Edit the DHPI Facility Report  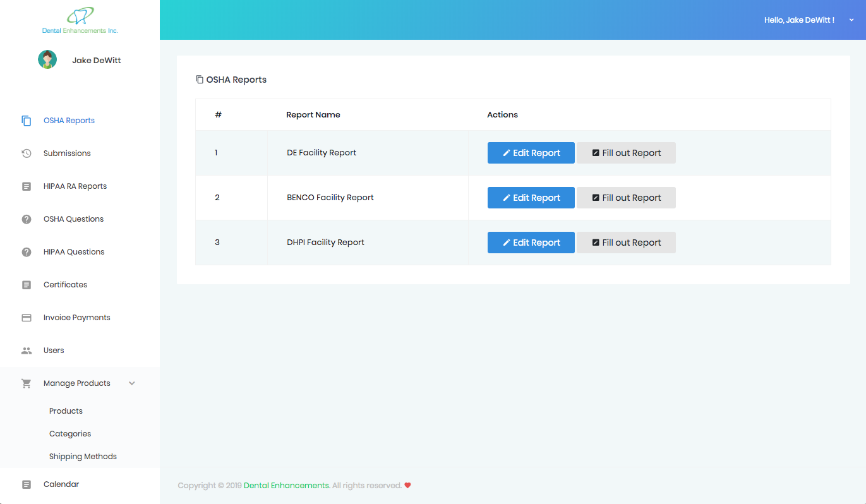531,243
